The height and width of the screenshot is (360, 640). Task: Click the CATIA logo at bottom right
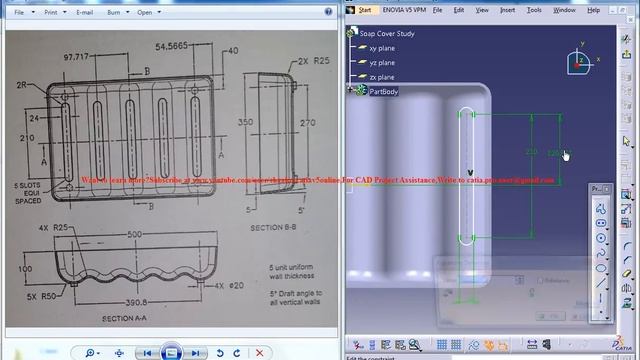[622, 344]
